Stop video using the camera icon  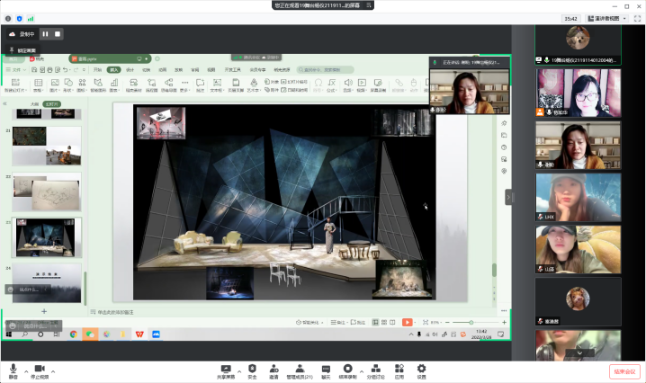tap(40, 371)
